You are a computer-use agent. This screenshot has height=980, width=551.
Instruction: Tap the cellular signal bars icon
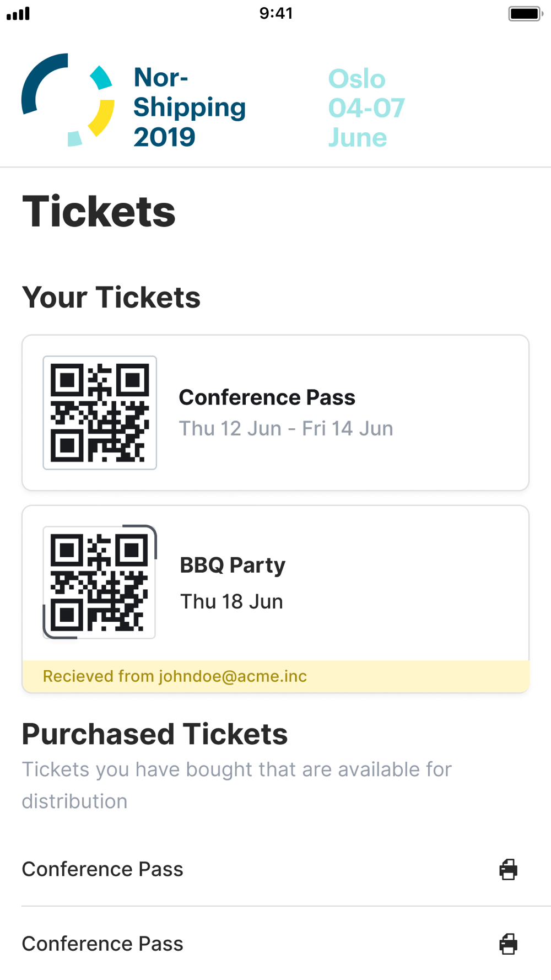[18, 14]
